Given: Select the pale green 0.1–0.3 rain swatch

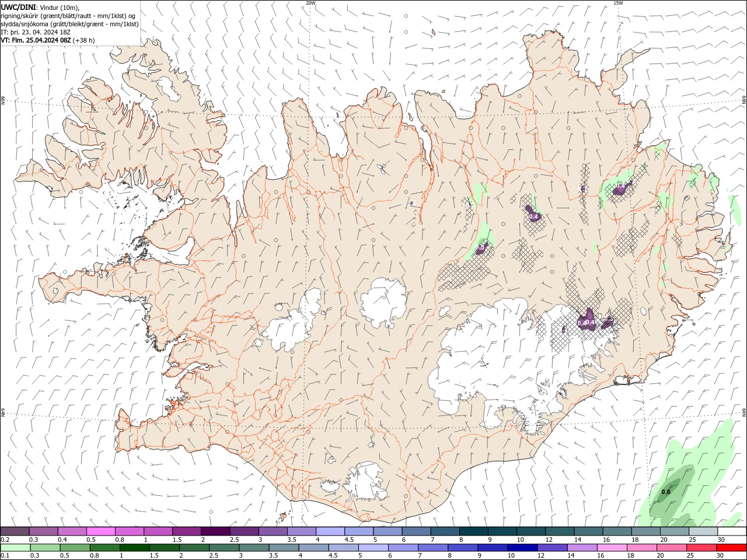Looking at the screenshot, I should pos(16,547).
